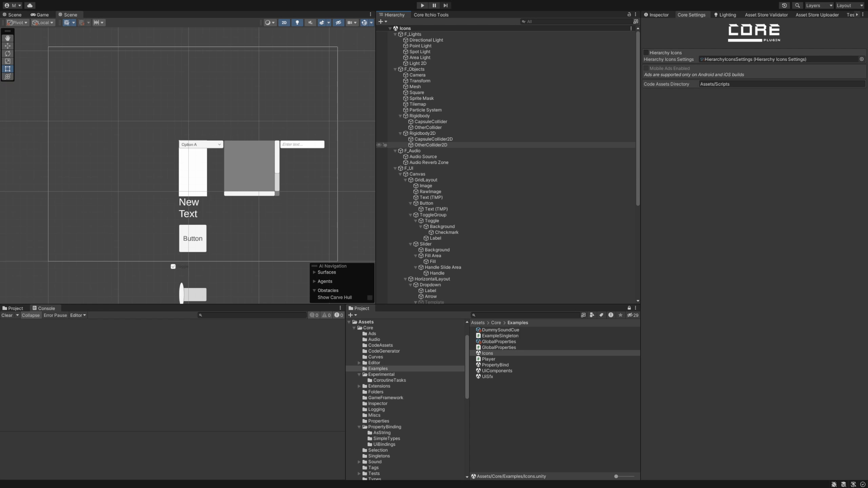Click the Assets breadcrumb link
Image resolution: width=868 pixels, height=488 pixels.
478,323
